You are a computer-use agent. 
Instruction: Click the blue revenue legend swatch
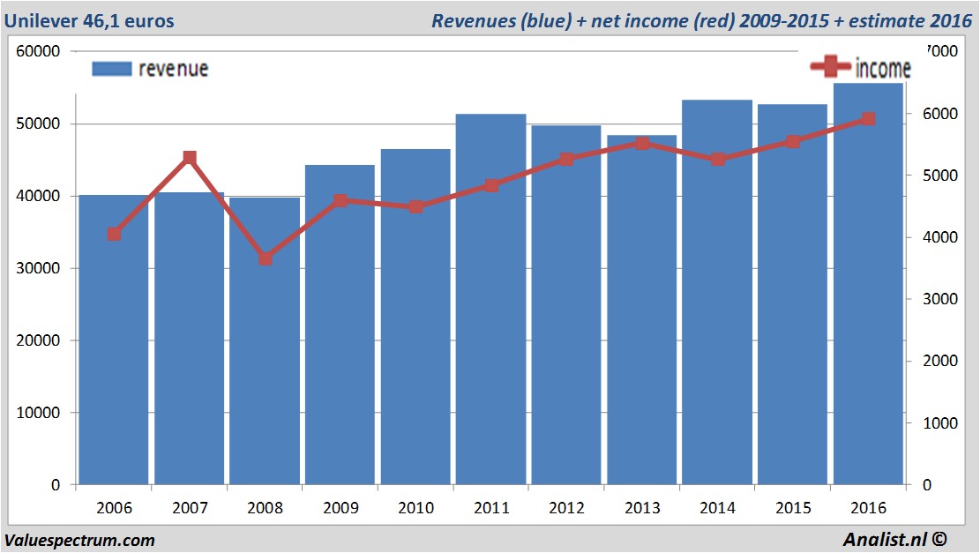(x=112, y=69)
